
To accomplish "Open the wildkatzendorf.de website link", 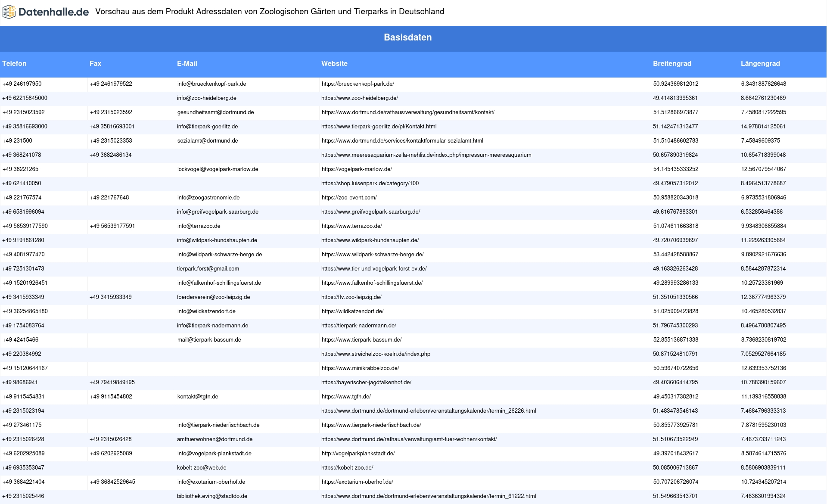I will (353, 311).
